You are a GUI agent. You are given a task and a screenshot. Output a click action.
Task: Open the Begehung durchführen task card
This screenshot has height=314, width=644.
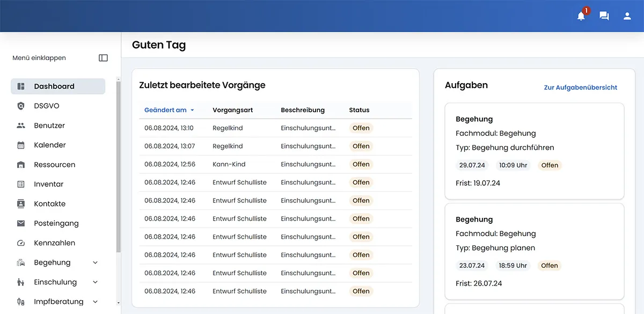(535, 151)
